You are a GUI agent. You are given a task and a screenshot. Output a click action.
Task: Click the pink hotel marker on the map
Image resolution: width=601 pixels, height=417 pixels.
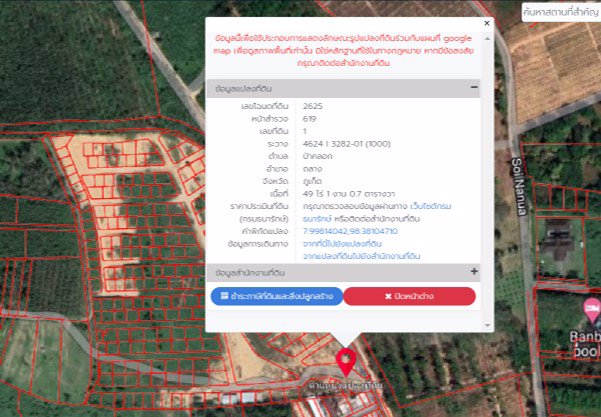pos(592,310)
